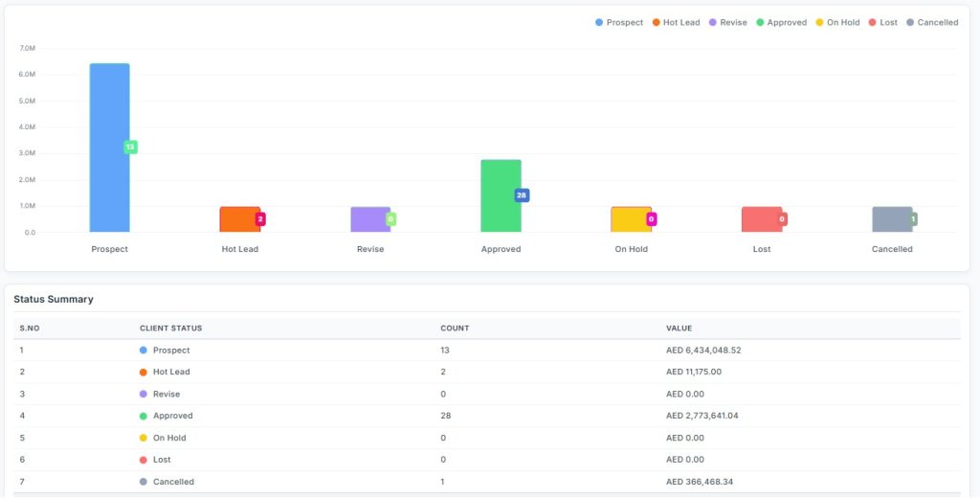980x498 pixels.
Task: Click the Cancelled x-axis label
Action: [x=893, y=249]
